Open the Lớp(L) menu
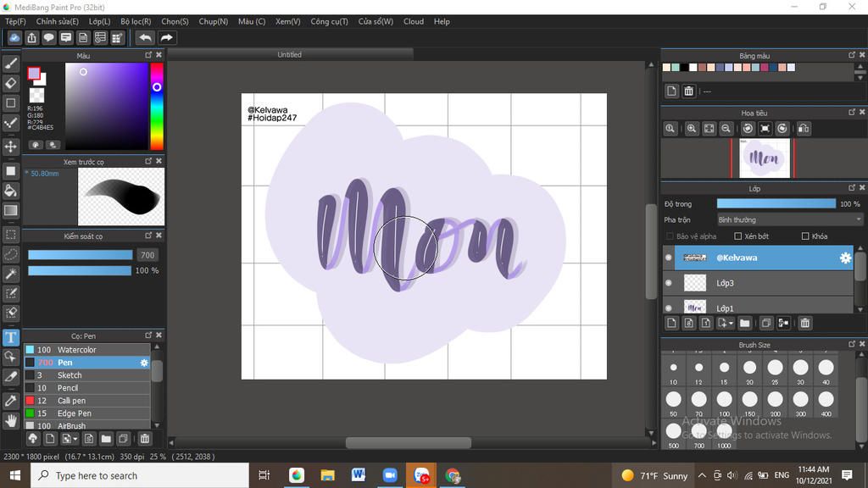This screenshot has height=488, width=868. (x=100, y=21)
